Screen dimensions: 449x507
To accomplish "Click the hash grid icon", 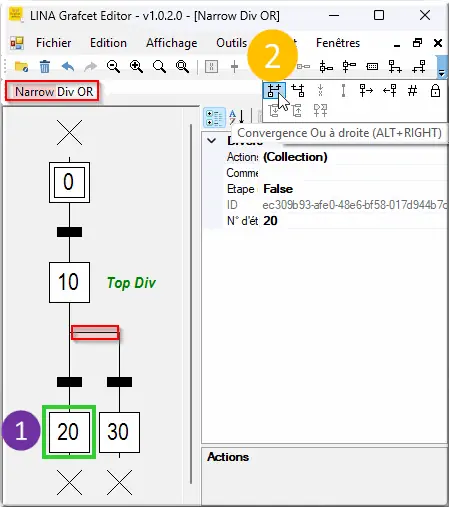I will (x=412, y=91).
